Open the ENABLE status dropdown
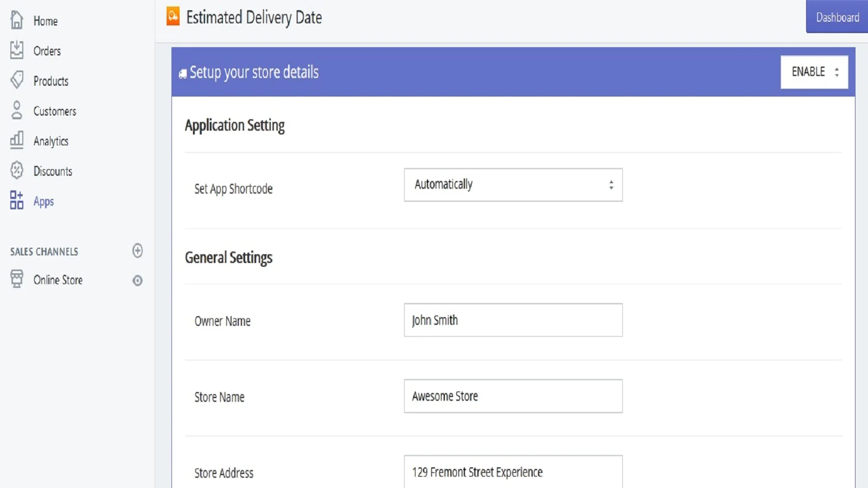Image resolution: width=868 pixels, height=488 pixels. [x=814, y=72]
